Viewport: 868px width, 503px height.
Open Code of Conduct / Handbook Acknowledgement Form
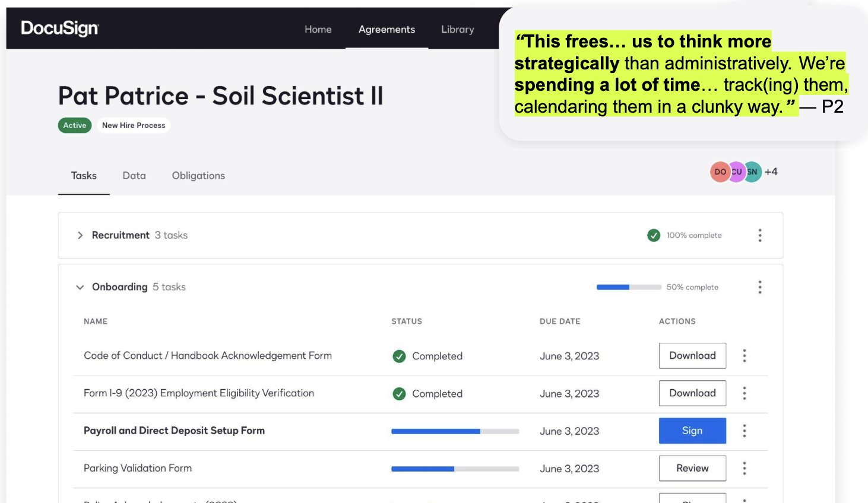[208, 355]
